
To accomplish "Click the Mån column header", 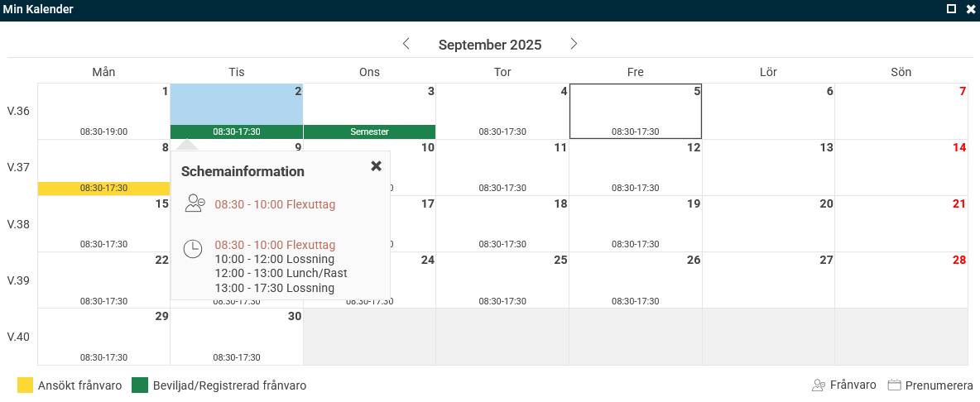I will [103, 72].
